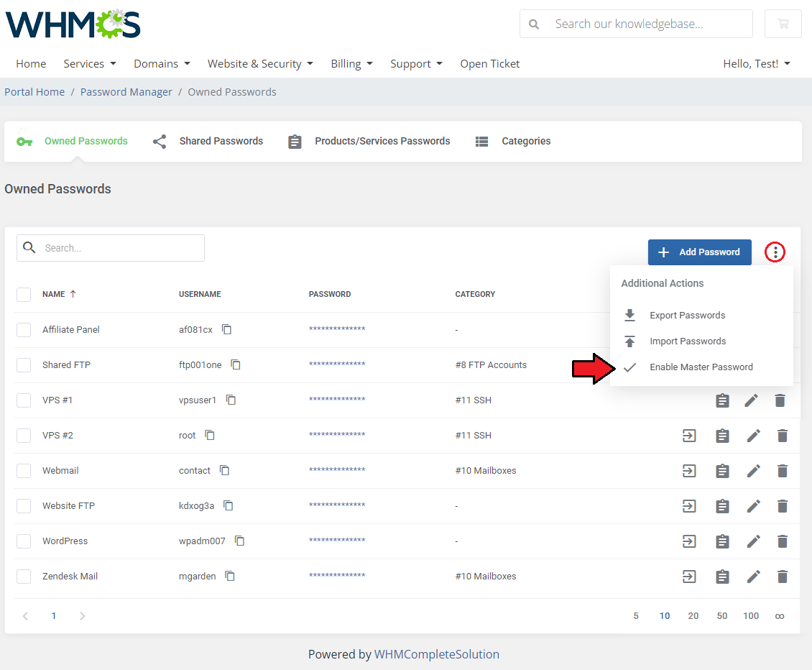Copy the root username of VPS #2

point(210,435)
